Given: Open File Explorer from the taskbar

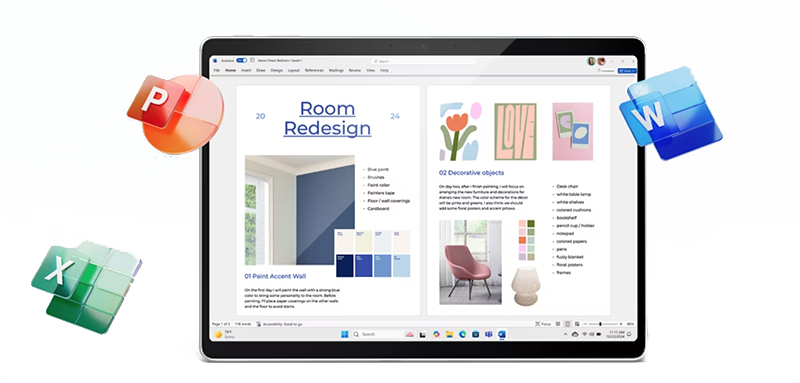Looking at the screenshot, I should click(449, 334).
